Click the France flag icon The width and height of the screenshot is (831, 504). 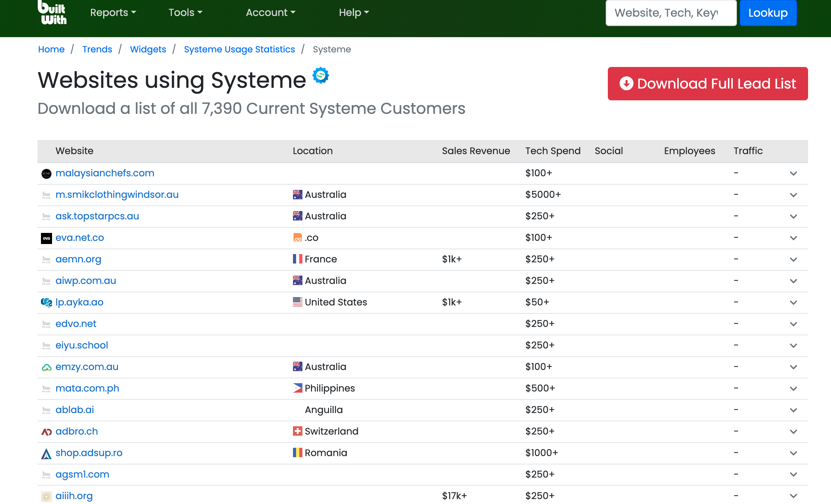[x=297, y=259]
